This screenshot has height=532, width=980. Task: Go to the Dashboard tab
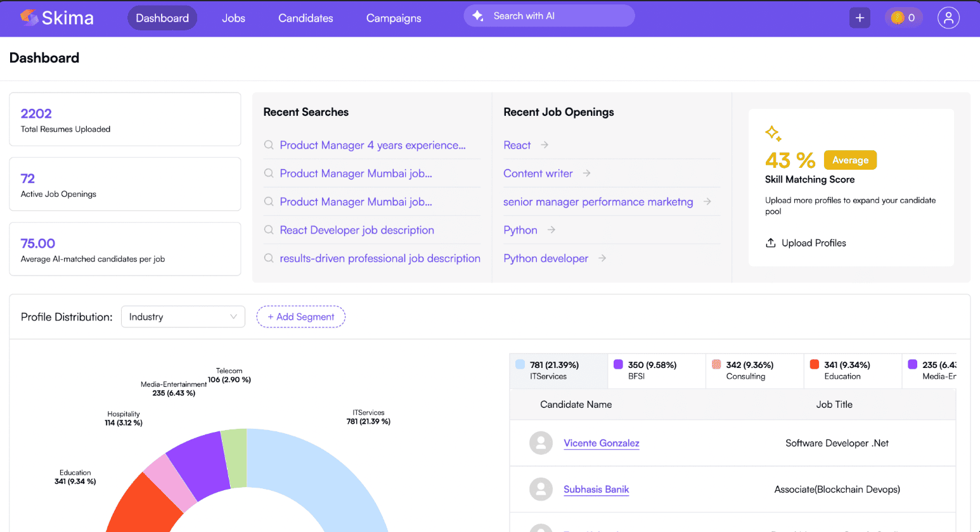pos(162,18)
